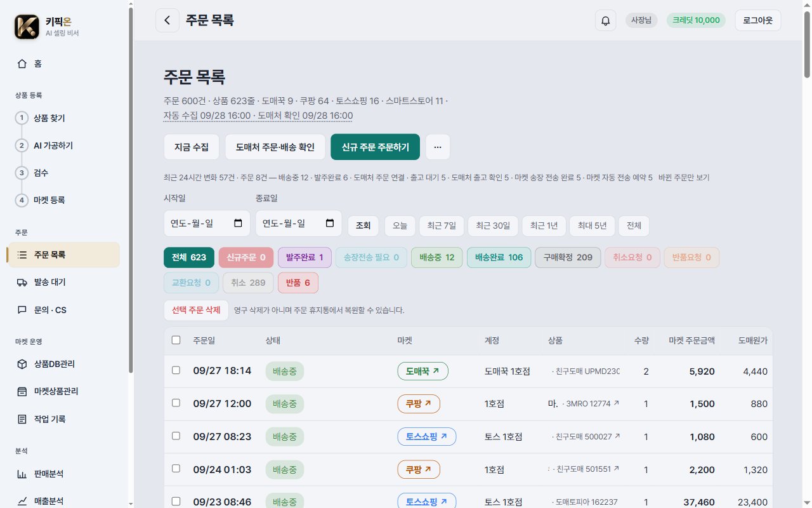The image size is (812, 508).
Task: Click 신규 주문 주문하기 button
Action: tap(375, 147)
